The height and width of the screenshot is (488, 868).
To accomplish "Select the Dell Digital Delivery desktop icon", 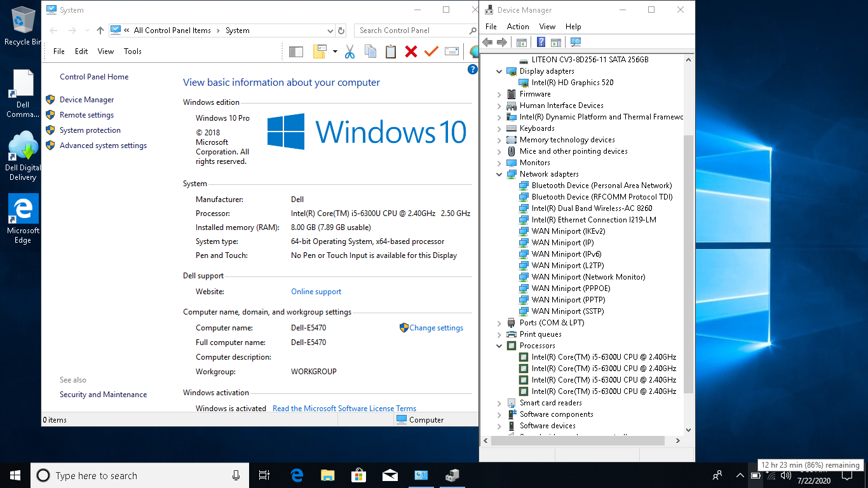I will pos(22,156).
